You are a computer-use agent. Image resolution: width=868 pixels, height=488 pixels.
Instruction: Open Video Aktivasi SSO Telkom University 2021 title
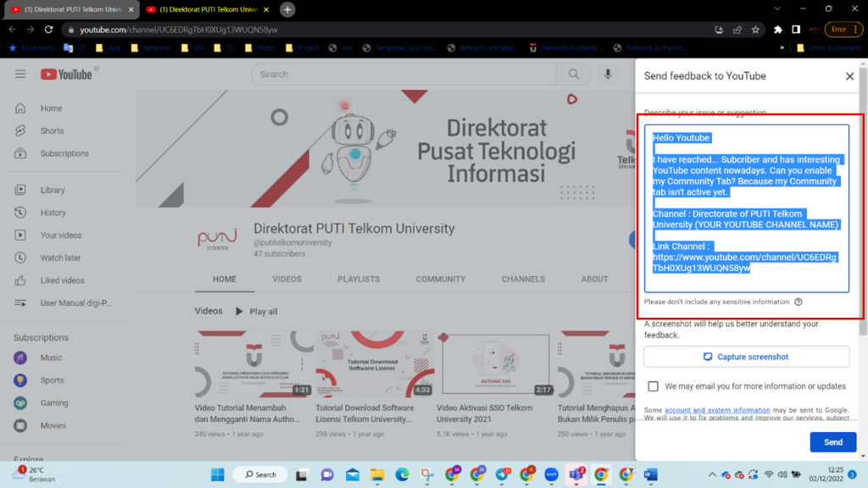point(484,413)
